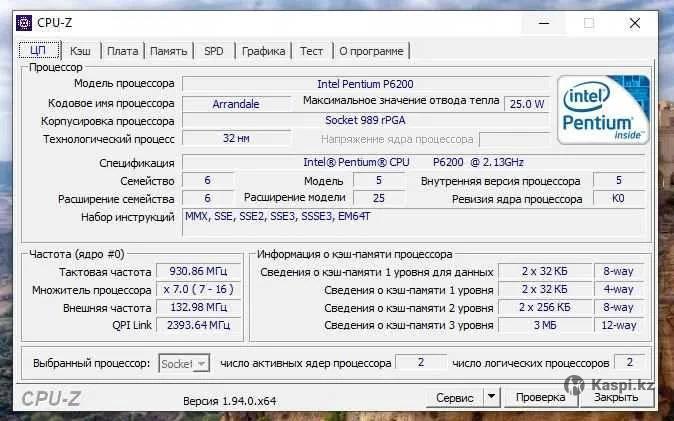Close the CPU-Z window with the X

pos(635,21)
